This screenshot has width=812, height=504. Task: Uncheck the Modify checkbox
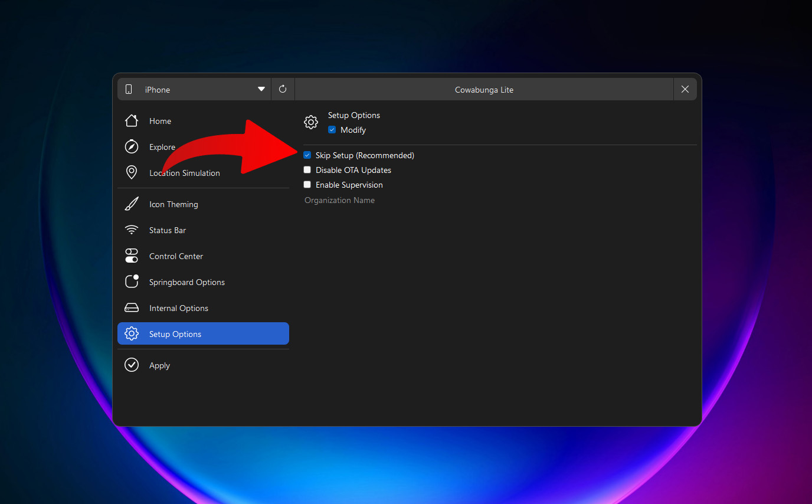[332, 130]
